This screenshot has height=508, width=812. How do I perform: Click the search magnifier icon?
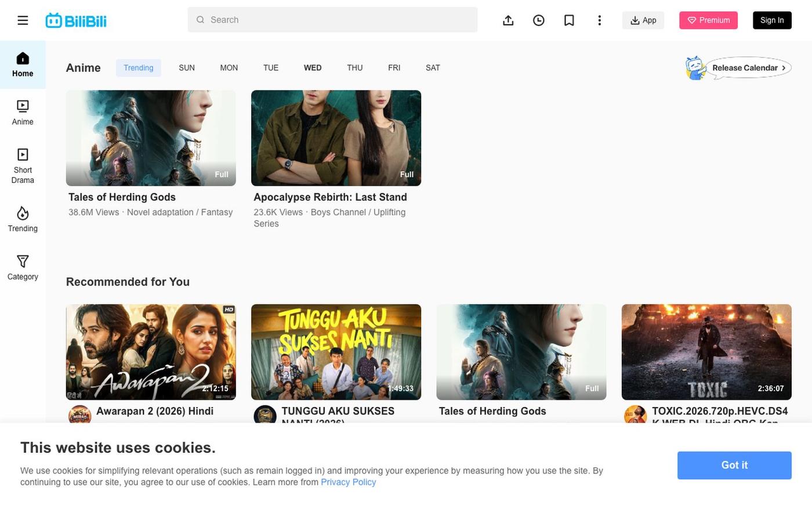pos(200,20)
